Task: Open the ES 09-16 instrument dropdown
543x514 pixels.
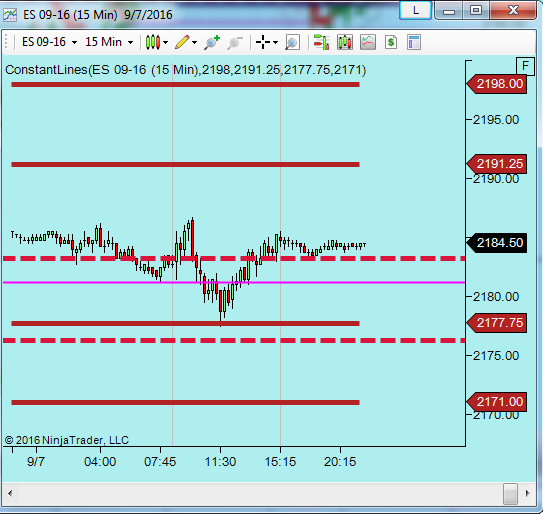Action: pos(49,42)
